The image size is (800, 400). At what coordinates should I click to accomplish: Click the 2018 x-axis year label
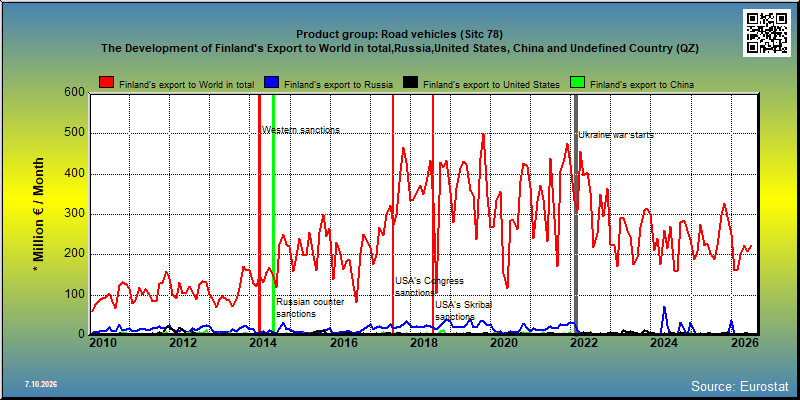coord(423,343)
